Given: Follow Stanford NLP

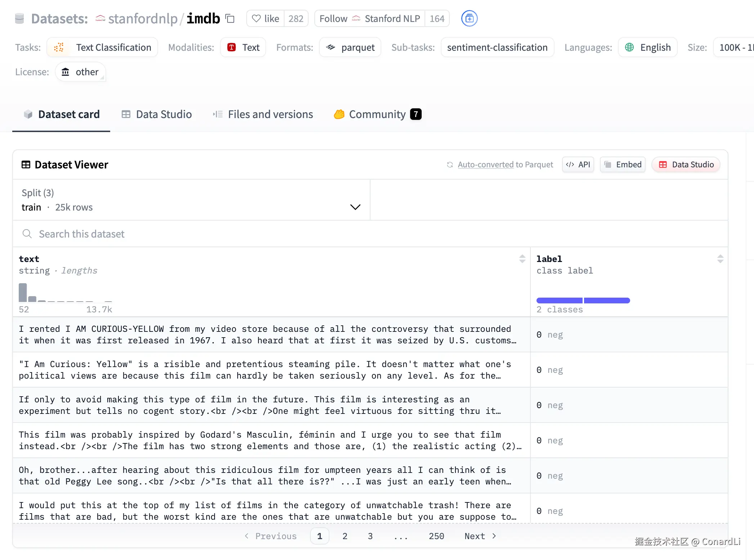Looking at the screenshot, I should tap(333, 18).
